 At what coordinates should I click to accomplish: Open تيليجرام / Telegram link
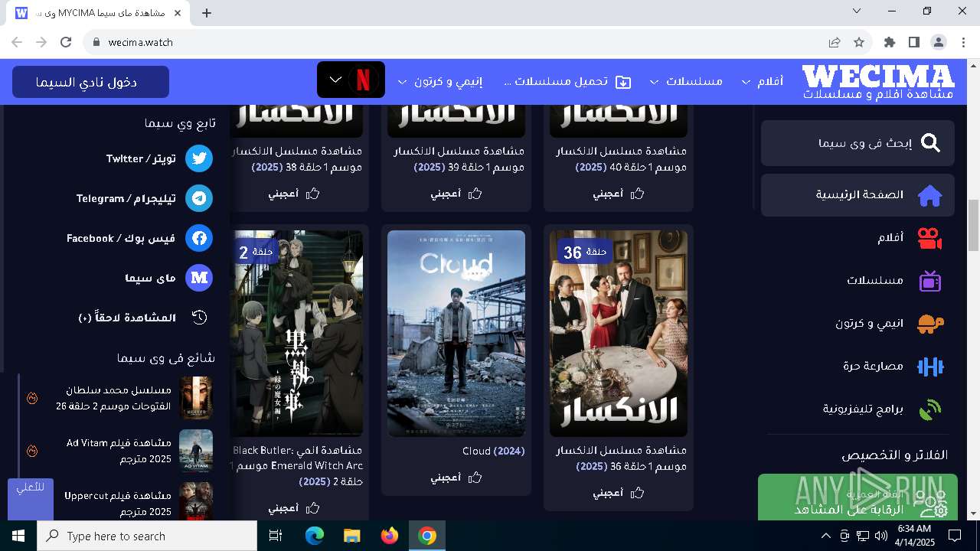pos(126,198)
